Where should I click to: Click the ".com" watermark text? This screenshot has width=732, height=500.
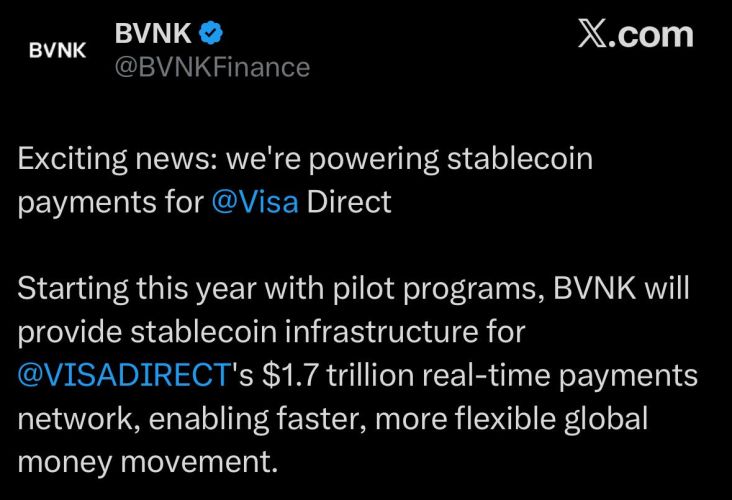(653, 33)
